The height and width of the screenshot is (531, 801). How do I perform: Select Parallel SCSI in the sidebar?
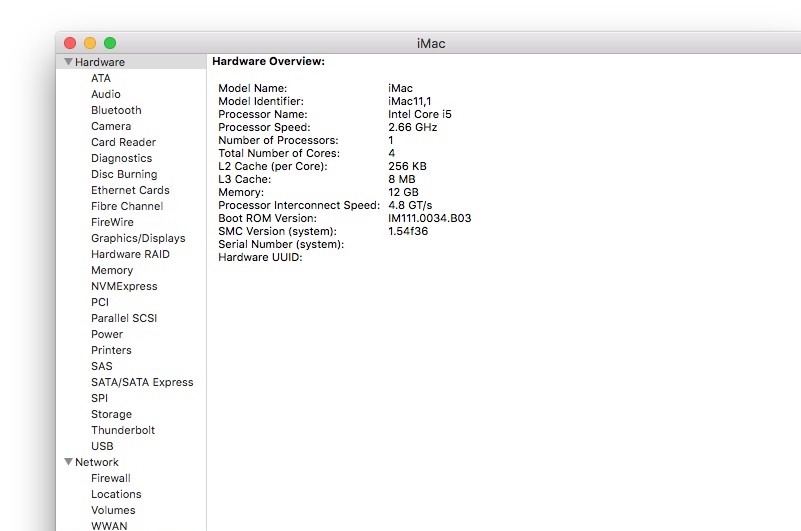124,318
